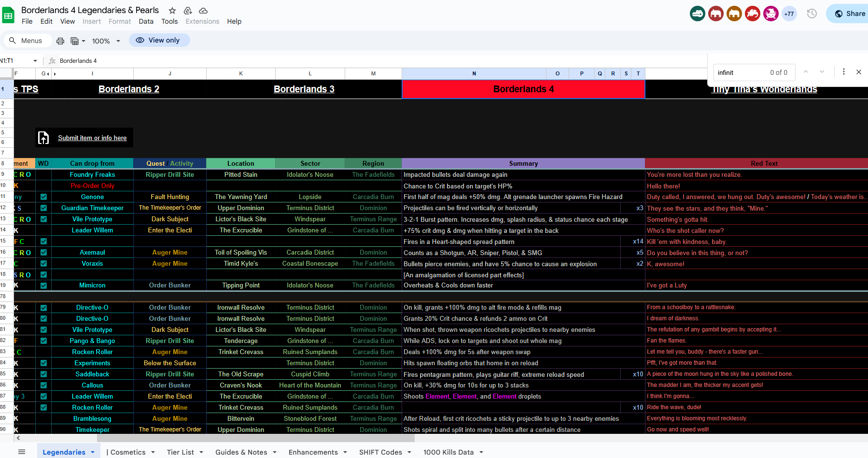Click scroll-left arrow of horizontal scrollbar
Image resolution: width=868 pixels, height=458 pixels.
(18, 438)
